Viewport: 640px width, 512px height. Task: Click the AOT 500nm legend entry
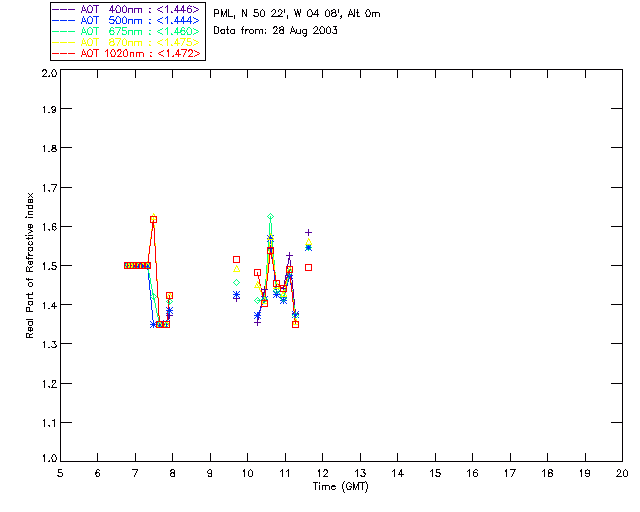click(x=126, y=20)
